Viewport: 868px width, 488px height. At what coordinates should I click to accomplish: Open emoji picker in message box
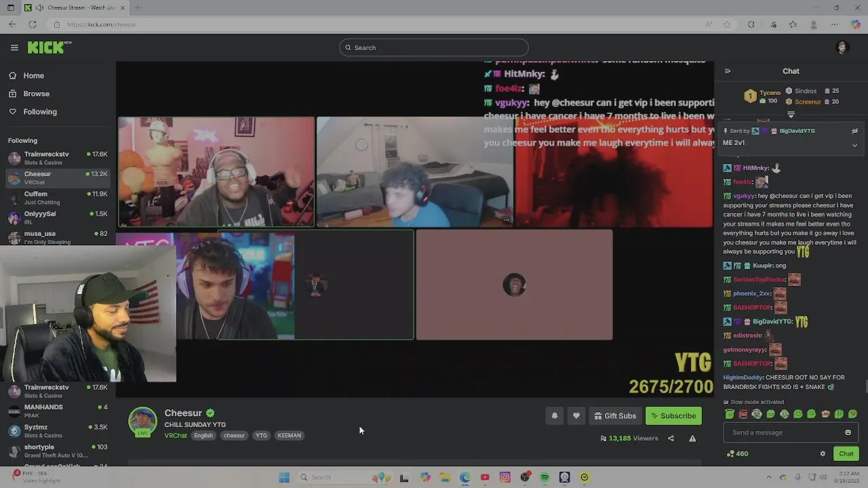(x=848, y=432)
